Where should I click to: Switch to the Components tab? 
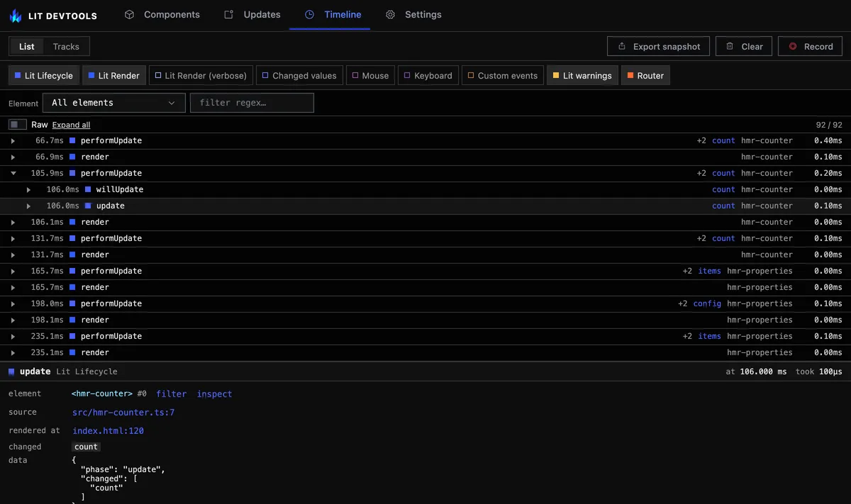162,14
